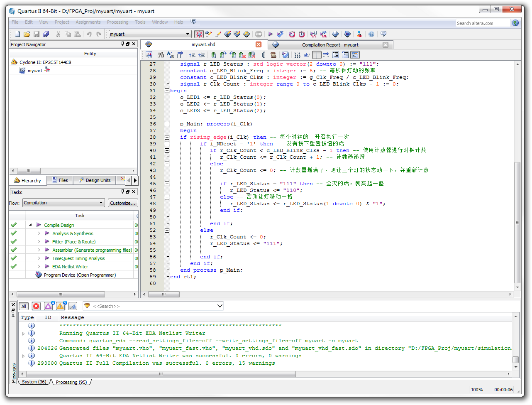This screenshot has width=532, height=405.
Task: Show all messages with All filter
Action: 24,307
